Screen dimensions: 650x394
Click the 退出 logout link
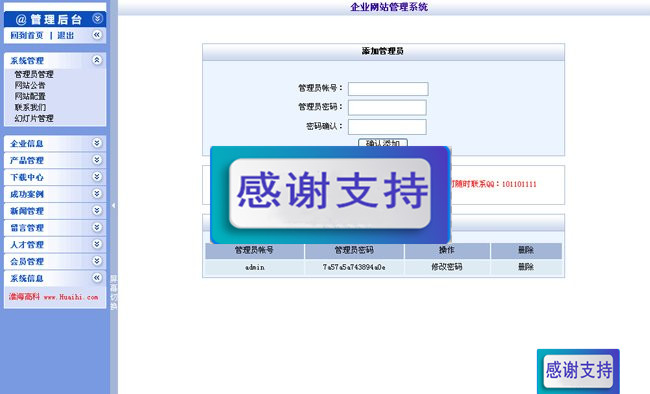point(65,36)
